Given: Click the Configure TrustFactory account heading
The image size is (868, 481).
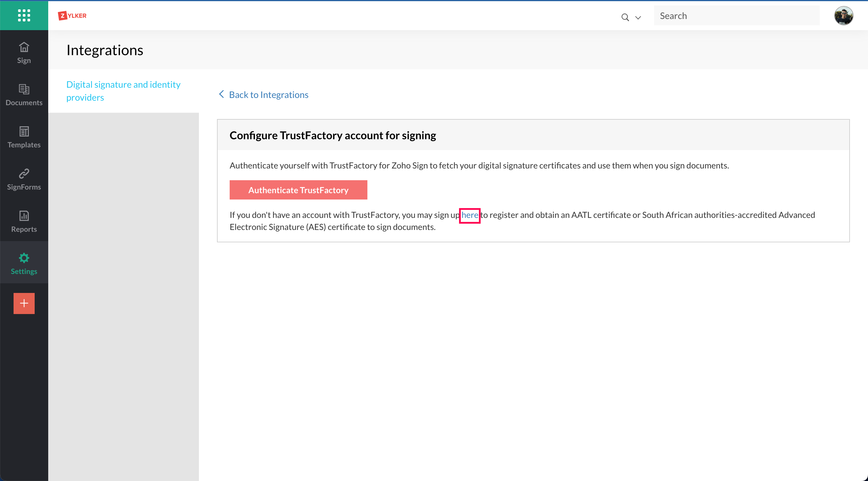Looking at the screenshot, I should pos(332,135).
